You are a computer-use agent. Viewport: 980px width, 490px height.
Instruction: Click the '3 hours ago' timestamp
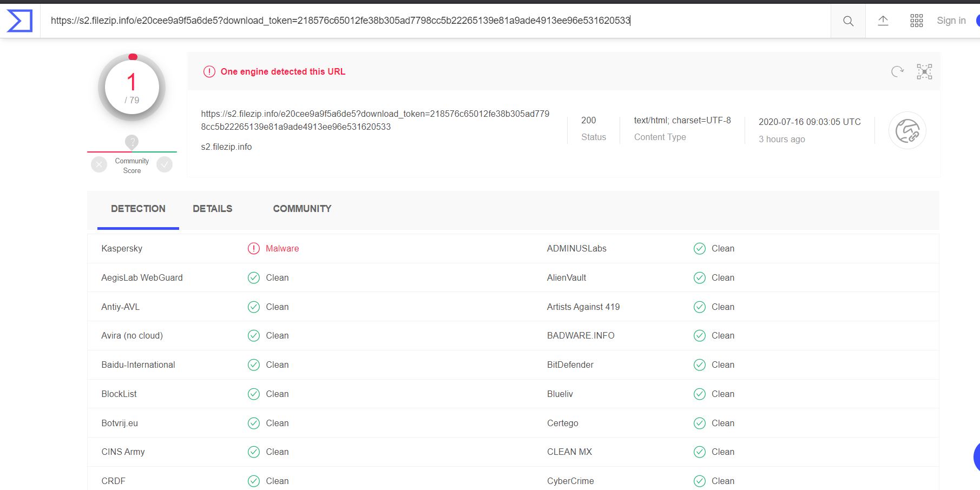(781, 139)
